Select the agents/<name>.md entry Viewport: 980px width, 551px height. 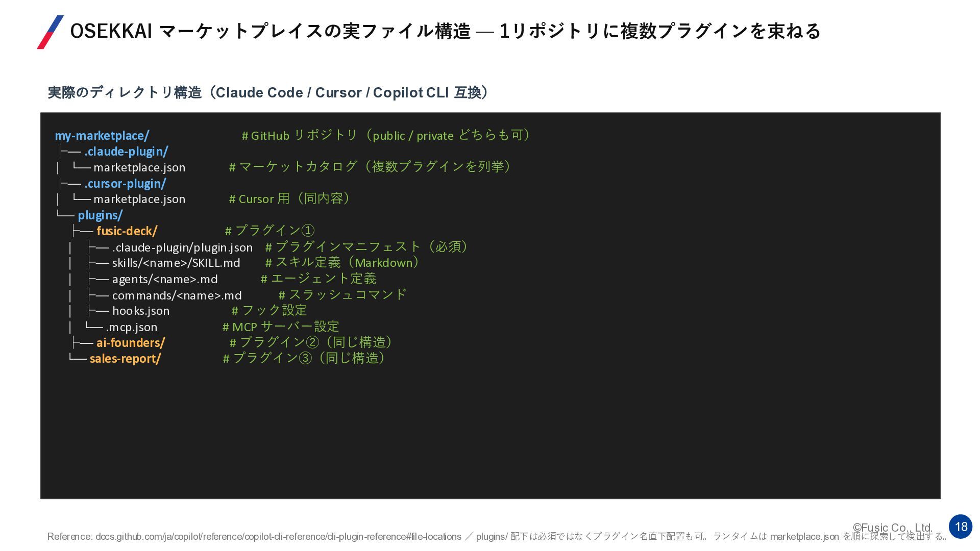(x=165, y=280)
